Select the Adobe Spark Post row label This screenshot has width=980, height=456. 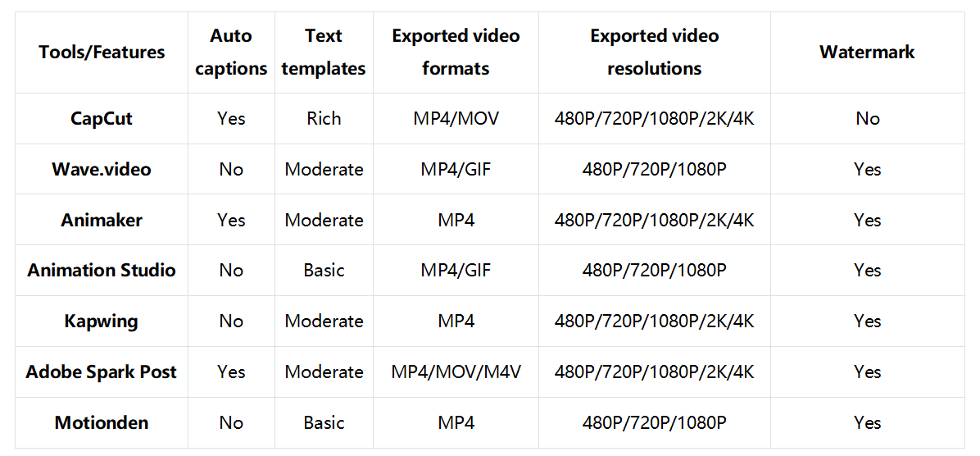(102, 372)
